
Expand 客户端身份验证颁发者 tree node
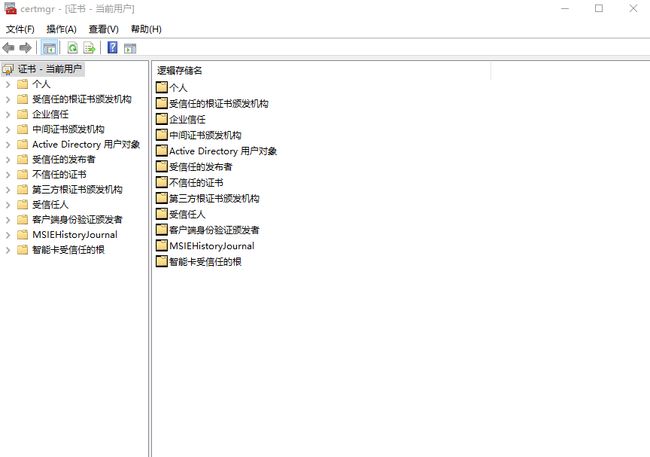[8, 220]
